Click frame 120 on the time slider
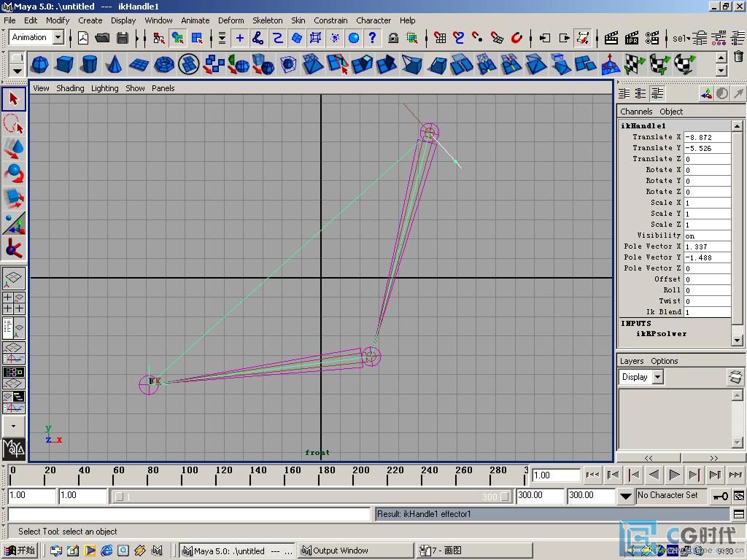The height and width of the screenshot is (560, 747). (x=216, y=475)
